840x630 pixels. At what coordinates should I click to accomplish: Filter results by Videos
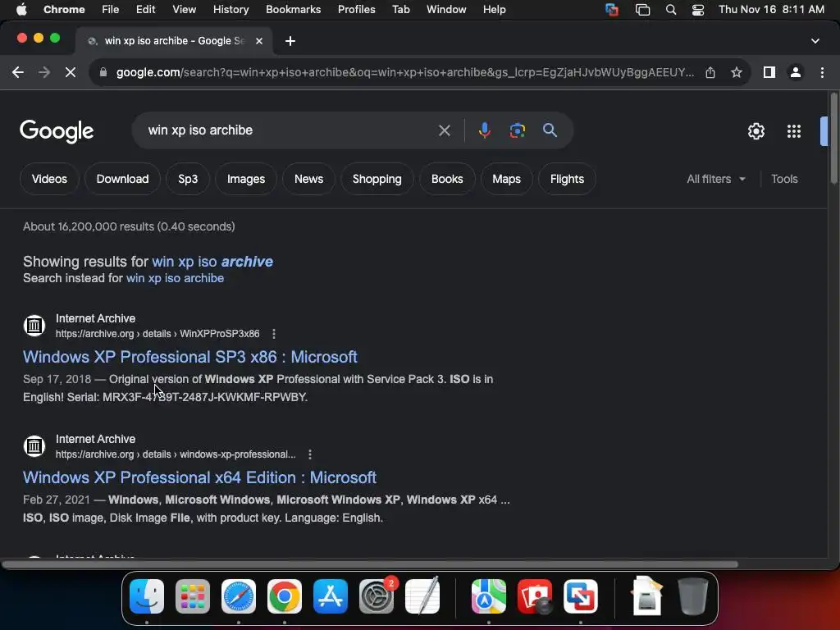pos(49,179)
